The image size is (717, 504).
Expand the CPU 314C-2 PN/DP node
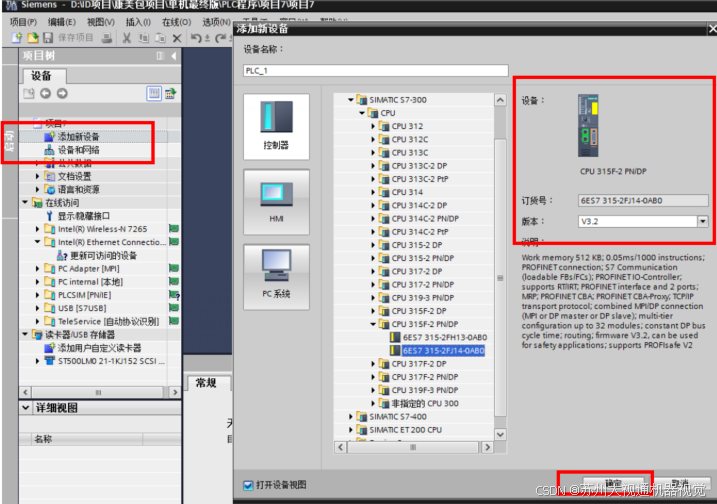(x=373, y=219)
